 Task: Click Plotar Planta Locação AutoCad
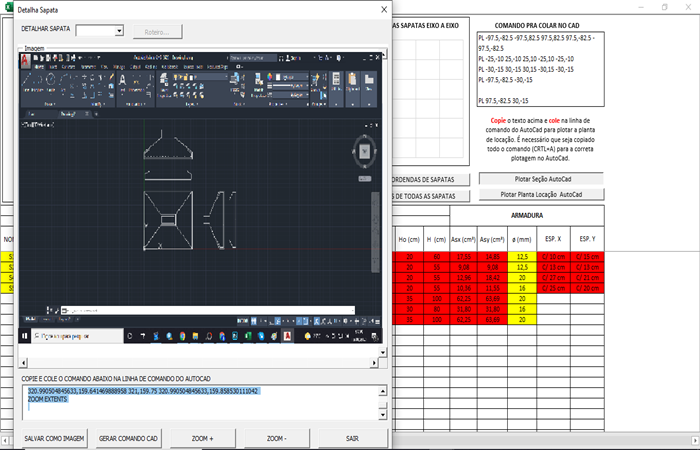click(542, 193)
